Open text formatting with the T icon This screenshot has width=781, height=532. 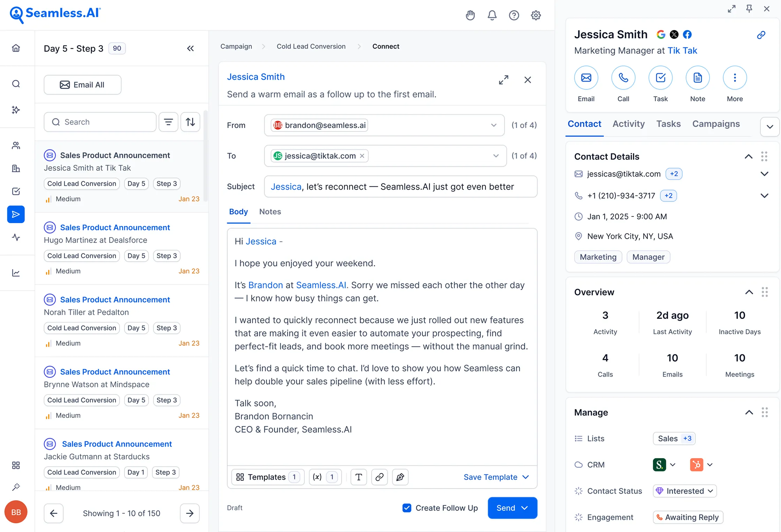tap(359, 477)
